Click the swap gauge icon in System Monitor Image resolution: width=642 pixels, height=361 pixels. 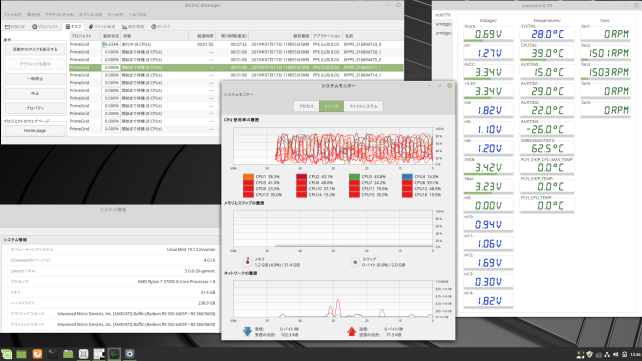[355, 262]
